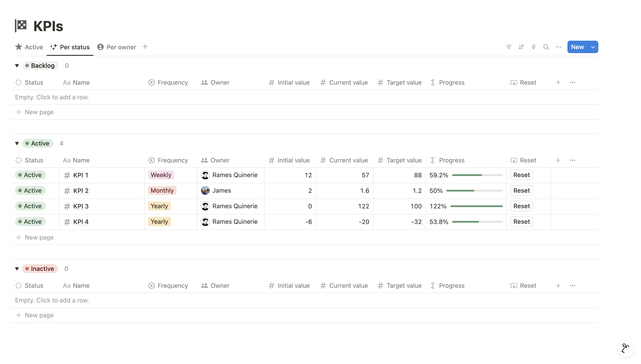Click the empty row in Backlog group

click(52, 97)
